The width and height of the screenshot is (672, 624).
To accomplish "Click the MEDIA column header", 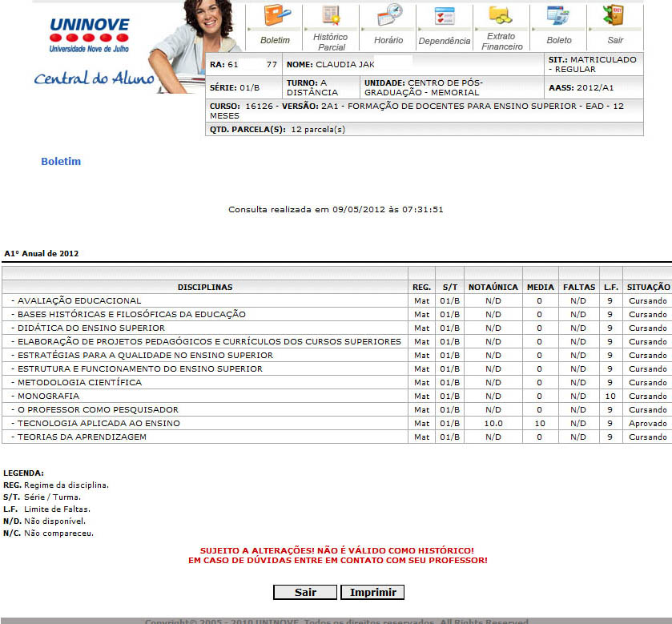I will click(540, 287).
